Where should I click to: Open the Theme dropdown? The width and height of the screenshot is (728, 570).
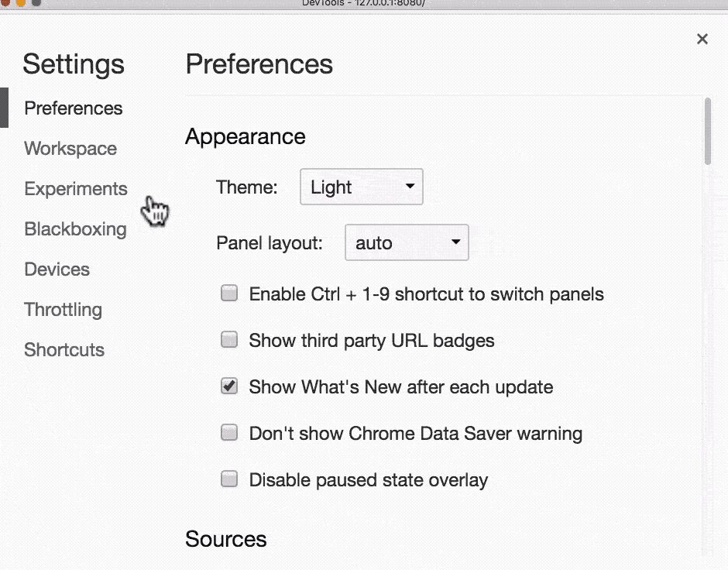coord(362,187)
